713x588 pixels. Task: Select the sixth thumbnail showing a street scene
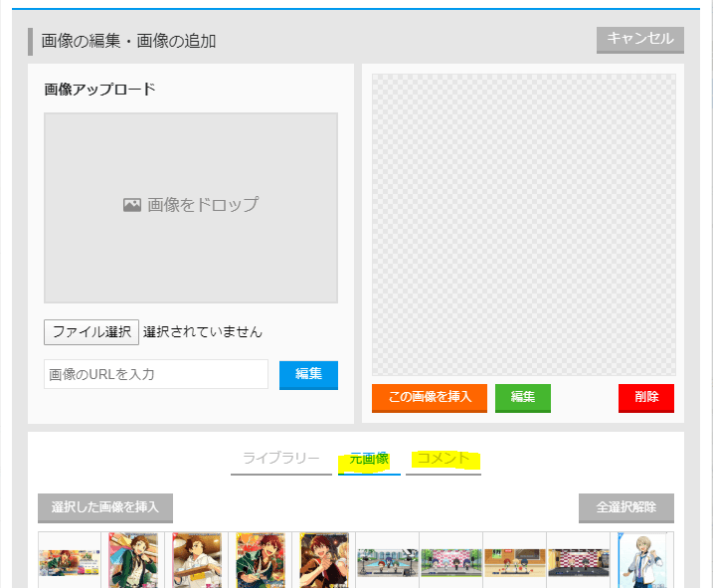pyautogui.click(x=388, y=562)
